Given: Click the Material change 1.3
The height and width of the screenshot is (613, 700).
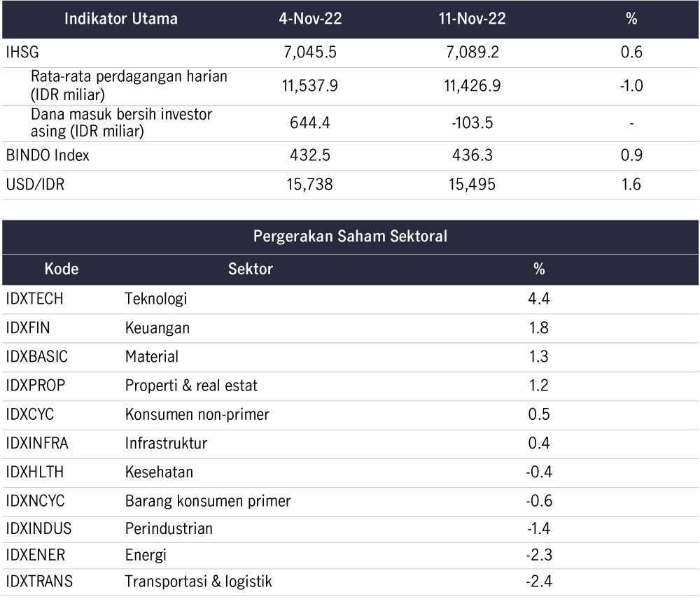Looking at the screenshot, I should pyautogui.click(x=539, y=356).
